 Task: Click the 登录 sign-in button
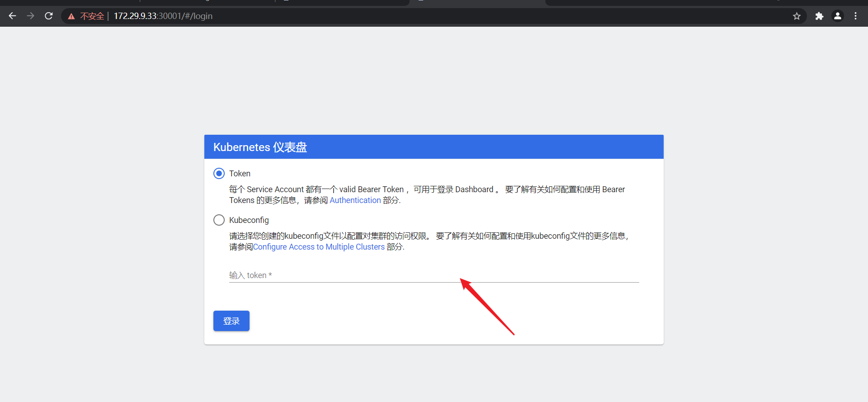click(x=231, y=321)
